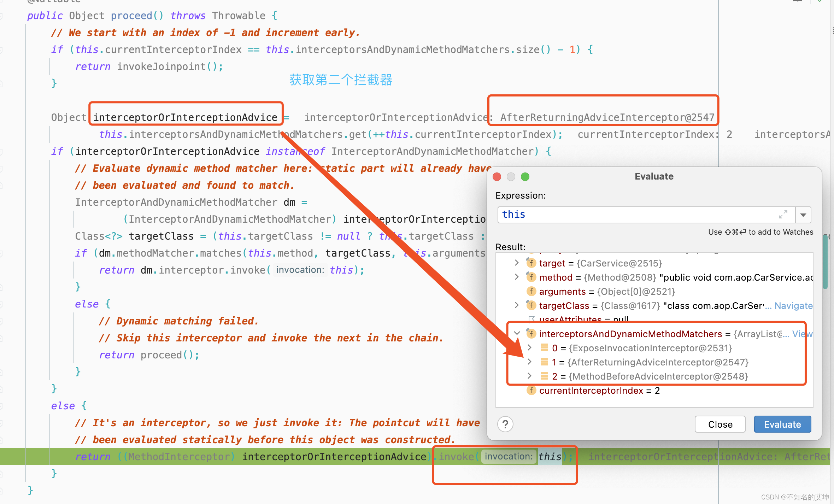Screen dimensions: 834x504
Task: Click inline hint 'currentInterceptorIndex: 2'
Action: (x=655, y=134)
